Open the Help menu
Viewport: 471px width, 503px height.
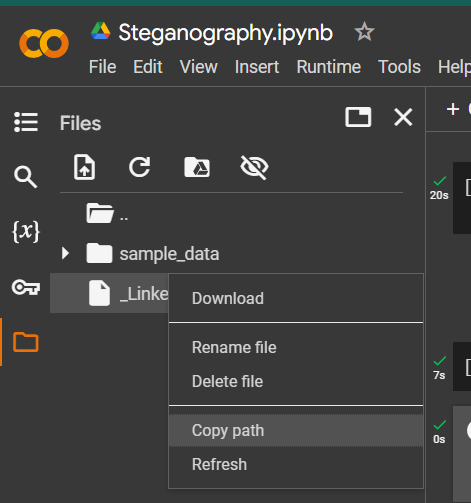pyautogui.click(x=454, y=67)
